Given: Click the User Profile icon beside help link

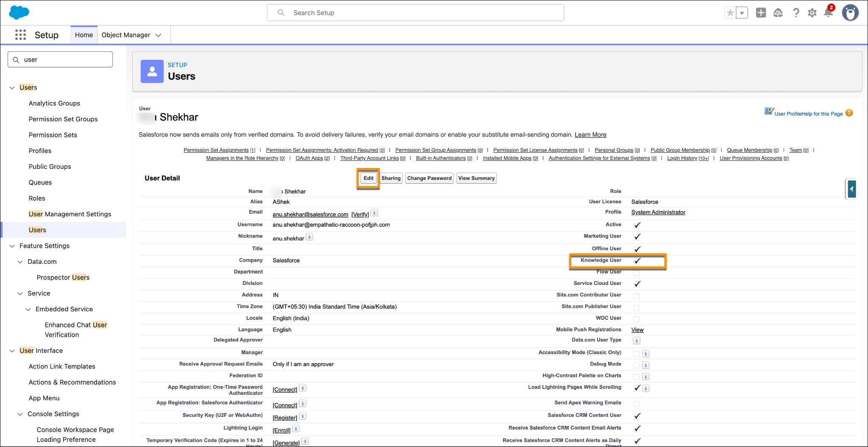Looking at the screenshot, I should [769, 111].
